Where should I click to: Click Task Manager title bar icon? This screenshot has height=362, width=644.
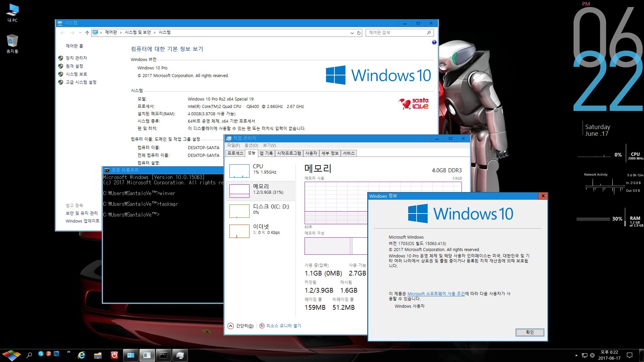tap(229, 138)
